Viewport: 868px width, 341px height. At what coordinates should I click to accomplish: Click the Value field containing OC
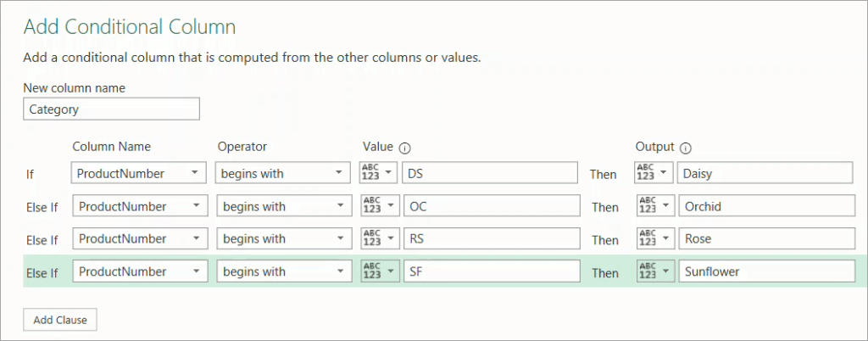tap(492, 206)
